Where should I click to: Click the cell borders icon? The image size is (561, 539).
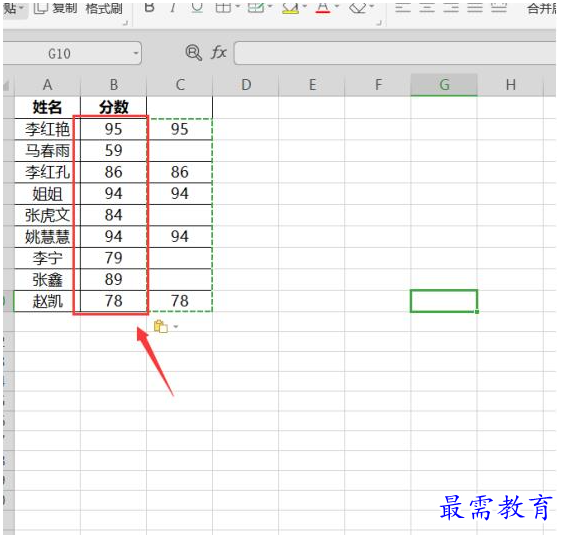[223, 8]
